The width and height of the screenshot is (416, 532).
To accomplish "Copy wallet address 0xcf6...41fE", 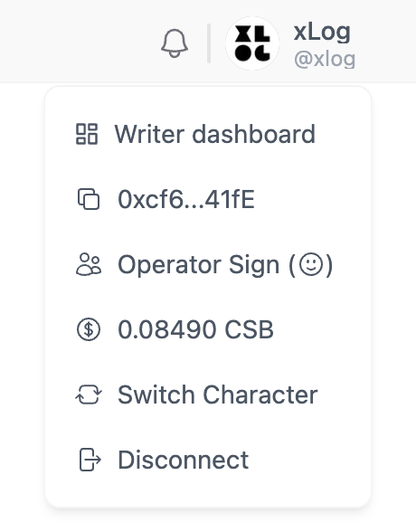I will pos(208,199).
